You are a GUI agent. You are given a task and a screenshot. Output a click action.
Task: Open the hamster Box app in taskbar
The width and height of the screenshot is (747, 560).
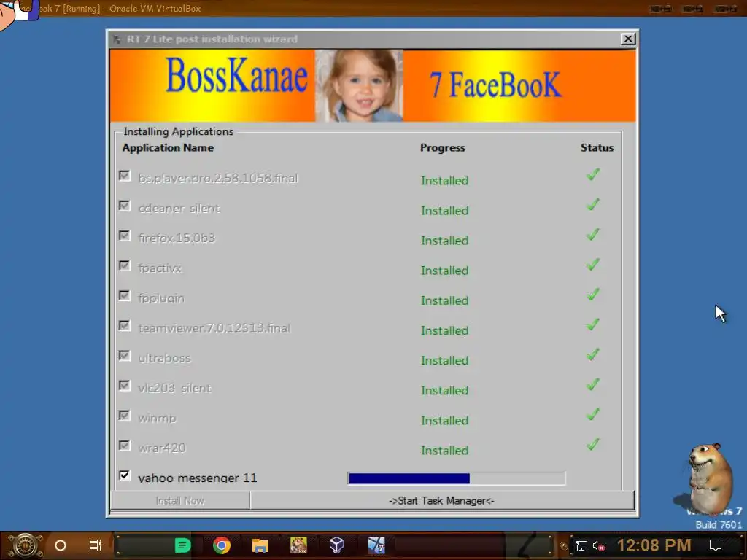tap(298, 545)
